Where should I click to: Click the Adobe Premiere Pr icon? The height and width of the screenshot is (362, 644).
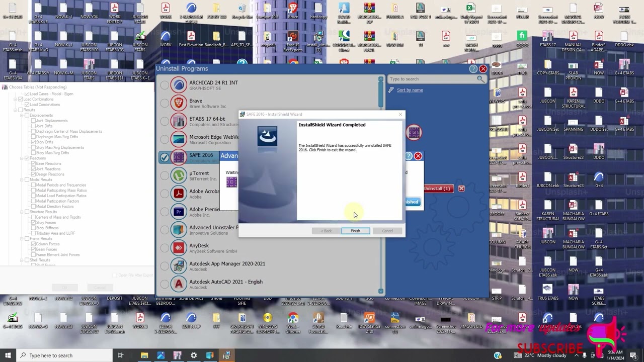179,211
